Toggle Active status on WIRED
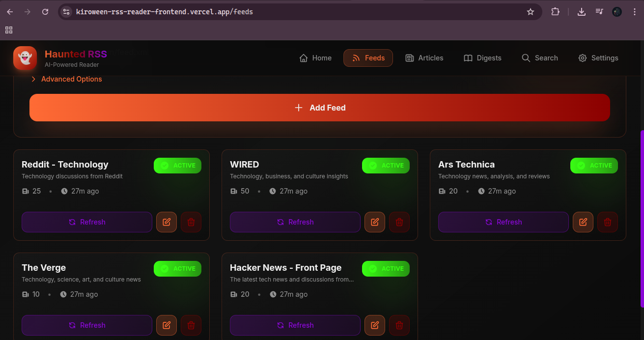Viewport: 644px width, 340px height. click(x=386, y=166)
